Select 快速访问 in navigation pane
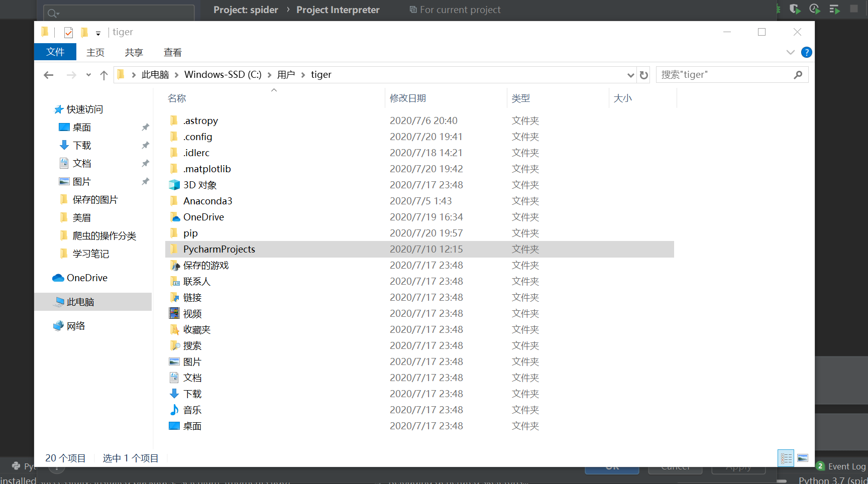The image size is (868, 484). pyautogui.click(x=85, y=109)
